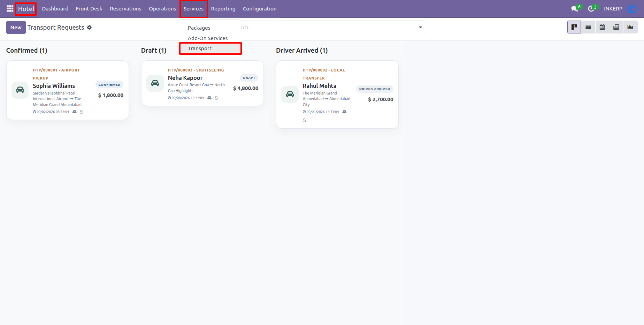Open the Transport Requests settings gear
644x325 pixels.
[x=89, y=27]
